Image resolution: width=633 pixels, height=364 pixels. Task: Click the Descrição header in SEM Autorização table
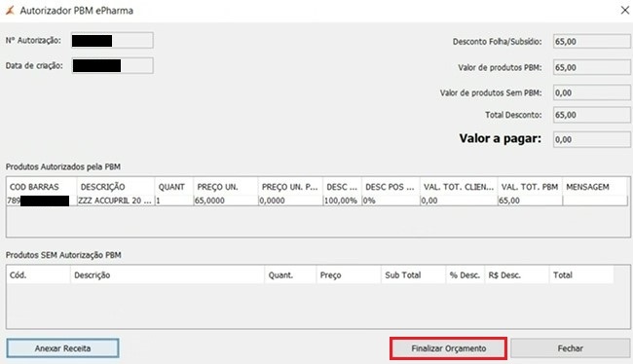pos(168,275)
